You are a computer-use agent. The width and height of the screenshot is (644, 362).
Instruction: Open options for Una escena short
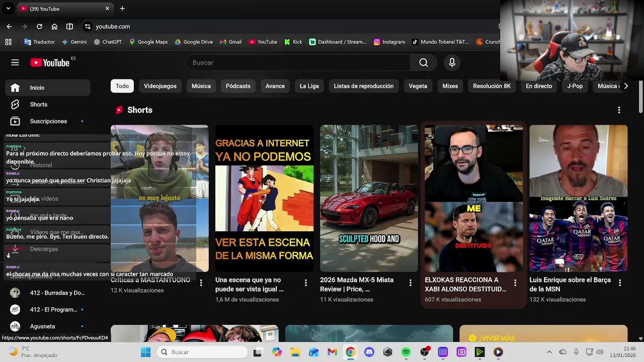coord(305,283)
